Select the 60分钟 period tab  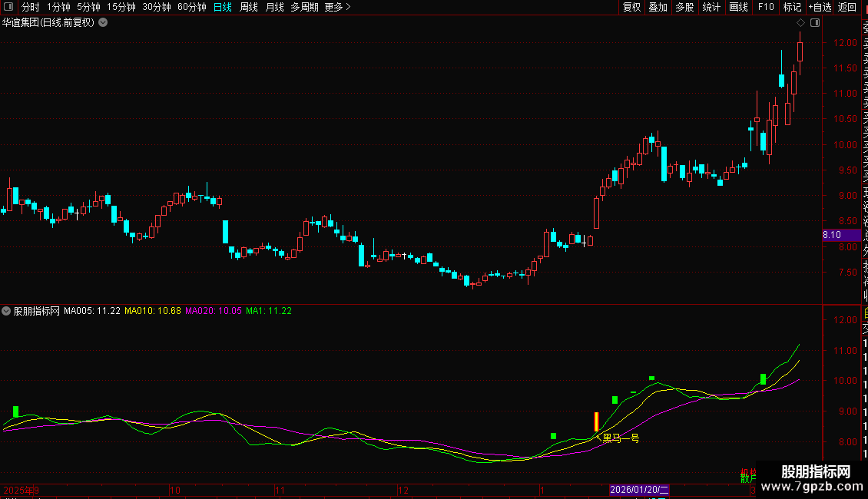[x=191, y=7]
